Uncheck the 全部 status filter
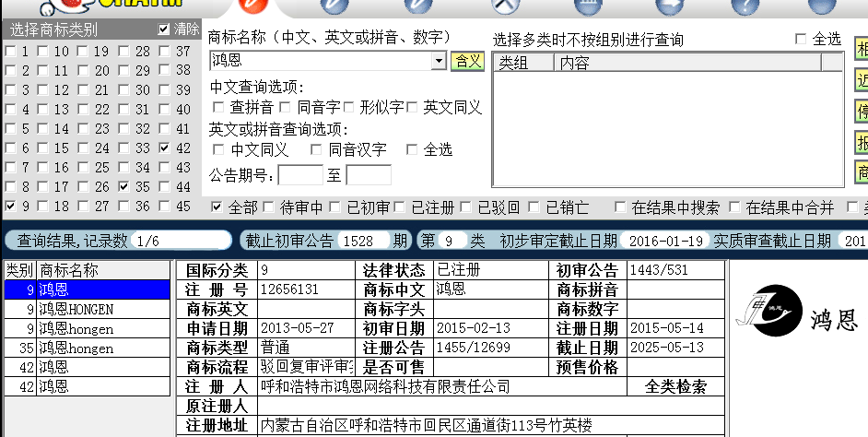Image resolution: width=868 pixels, height=437 pixels. (217, 207)
